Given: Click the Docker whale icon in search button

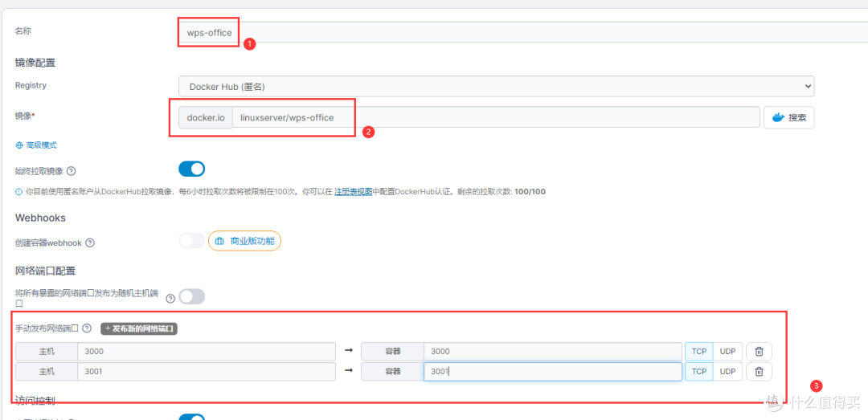Looking at the screenshot, I should tap(778, 117).
